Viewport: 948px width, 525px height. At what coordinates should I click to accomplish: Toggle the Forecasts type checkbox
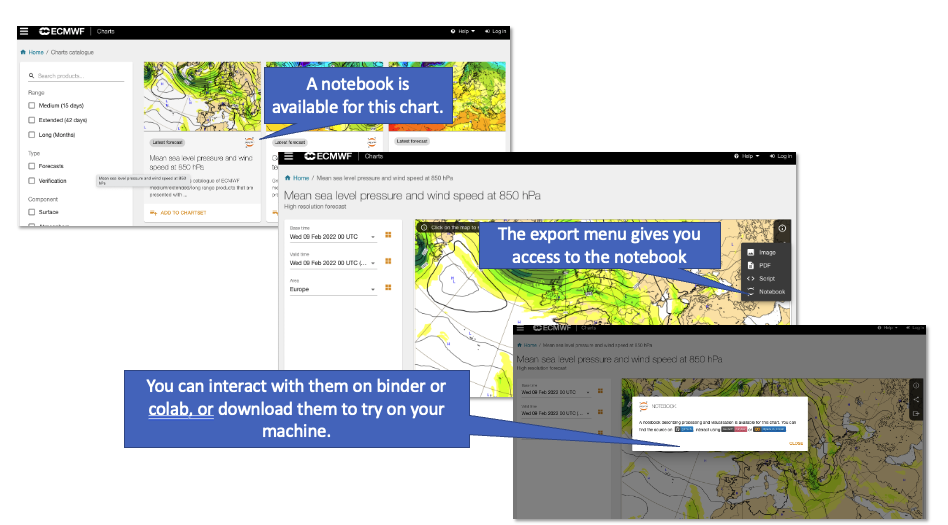[x=31, y=166]
